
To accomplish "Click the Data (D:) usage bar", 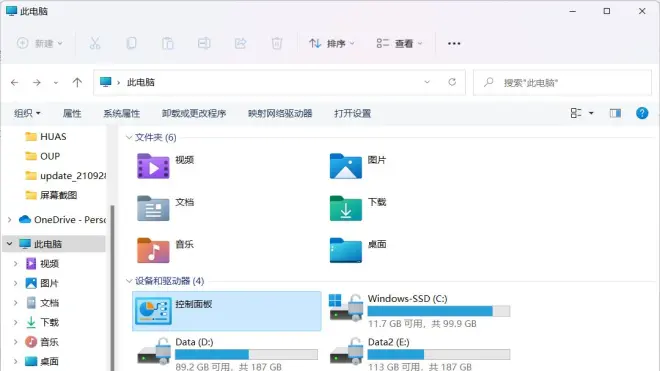I will [x=246, y=354].
